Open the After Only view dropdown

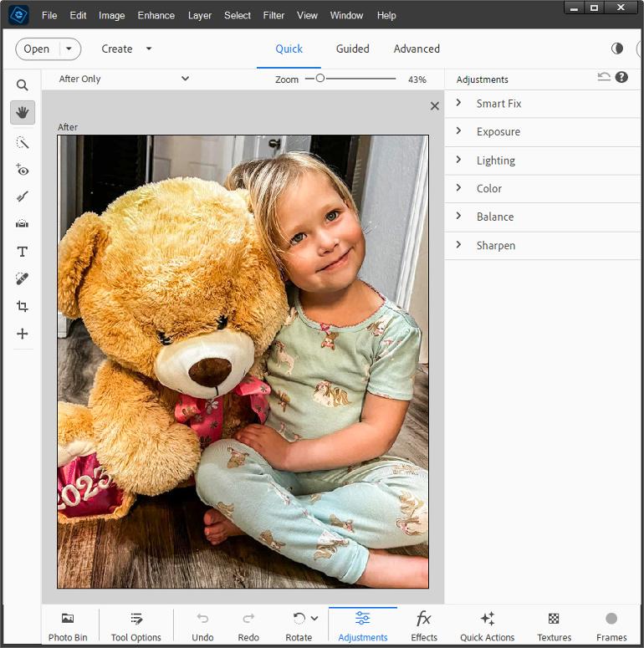click(x=124, y=79)
